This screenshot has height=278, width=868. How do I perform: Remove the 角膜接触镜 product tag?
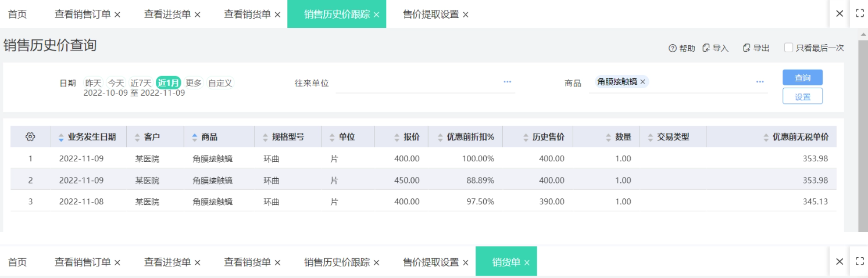pos(642,82)
